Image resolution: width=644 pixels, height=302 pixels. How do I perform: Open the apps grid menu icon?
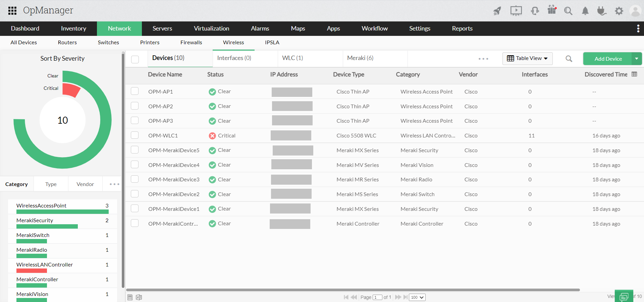pos(12,11)
